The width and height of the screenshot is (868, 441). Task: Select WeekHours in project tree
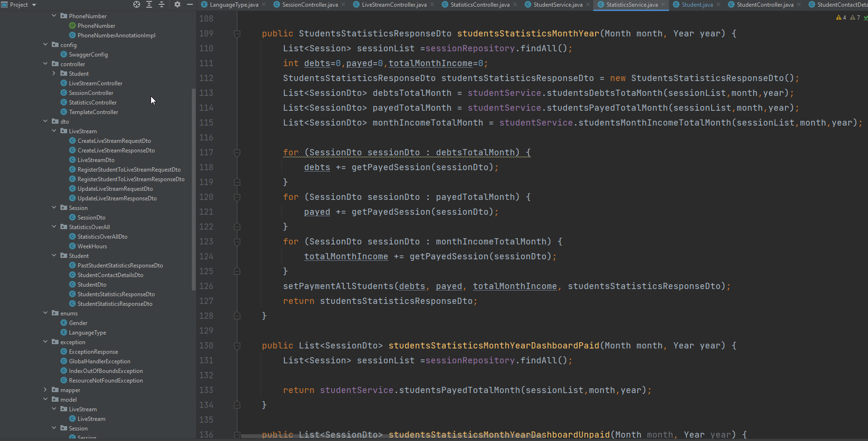click(92, 246)
